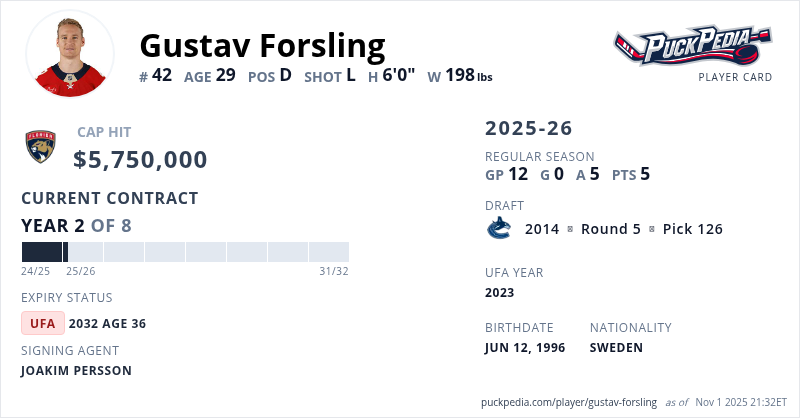The height and width of the screenshot is (418, 800).
Task: Click the contract year progress bar
Action: click(x=185, y=252)
